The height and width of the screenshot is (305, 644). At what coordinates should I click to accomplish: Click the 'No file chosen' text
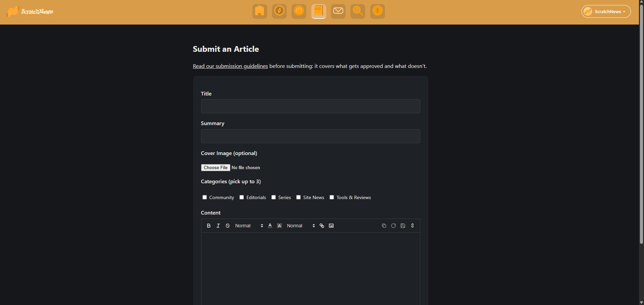pos(246,167)
